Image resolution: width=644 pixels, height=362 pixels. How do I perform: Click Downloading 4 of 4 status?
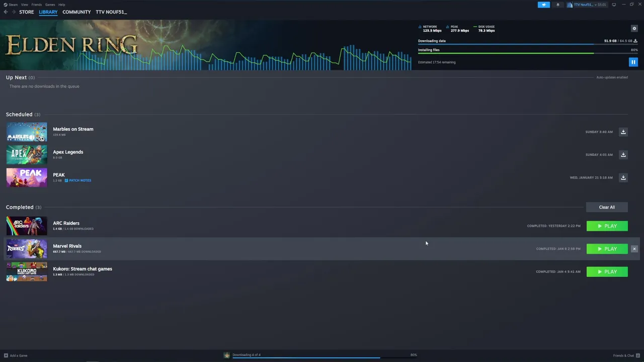[247, 355]
